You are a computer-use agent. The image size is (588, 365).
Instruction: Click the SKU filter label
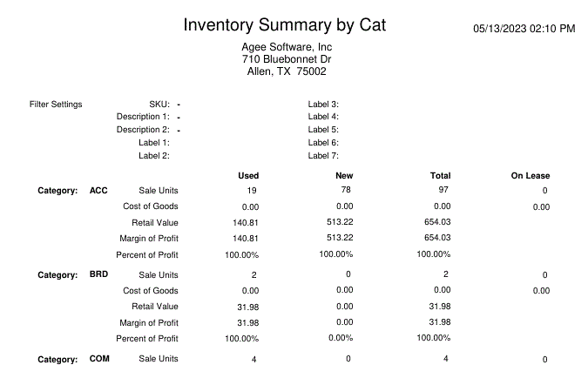(159, 105)
